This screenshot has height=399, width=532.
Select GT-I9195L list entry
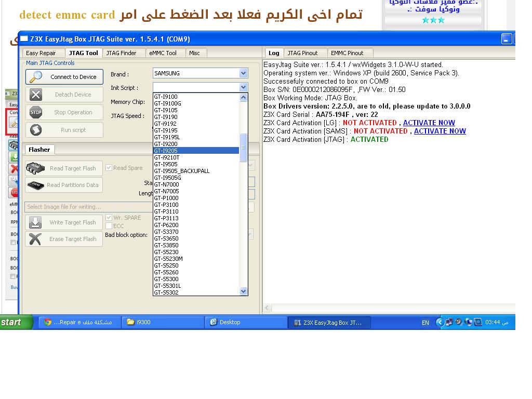(196, 137)
